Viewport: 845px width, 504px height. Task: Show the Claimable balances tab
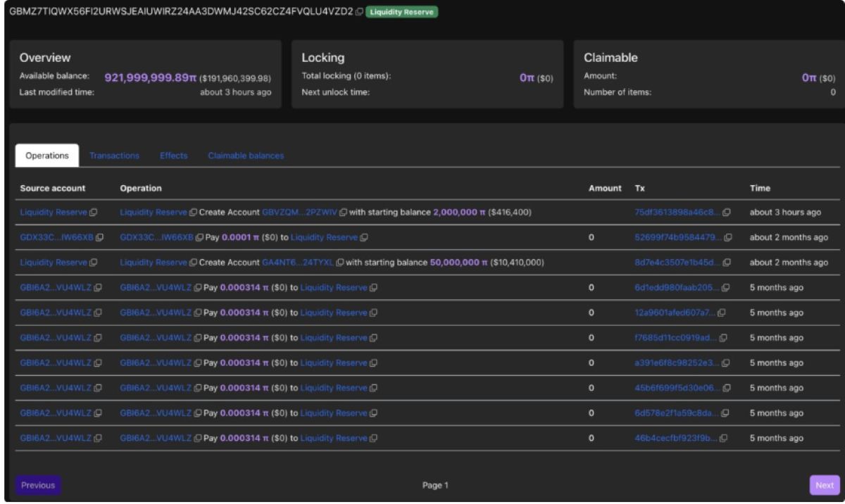(246, 156)
